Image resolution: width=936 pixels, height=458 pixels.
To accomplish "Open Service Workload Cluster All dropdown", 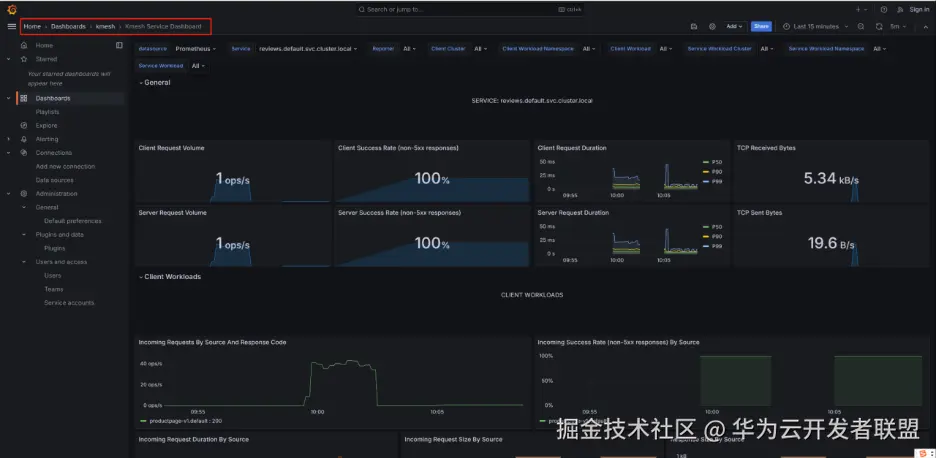I will click(x=767, y=49).
